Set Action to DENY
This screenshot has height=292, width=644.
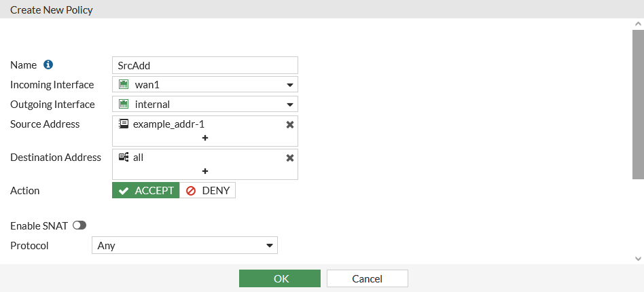pyautogui.click(x=208, y=191)
